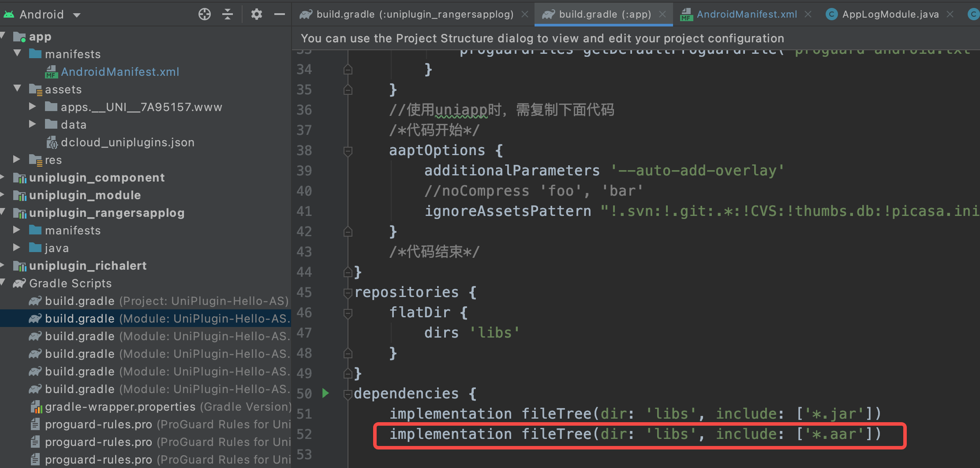Open build.gradle (Project: UniPlugin-Hello-AS)
Image resolution: width=980 pixels, height=468 pixels.
click(166, 301)
